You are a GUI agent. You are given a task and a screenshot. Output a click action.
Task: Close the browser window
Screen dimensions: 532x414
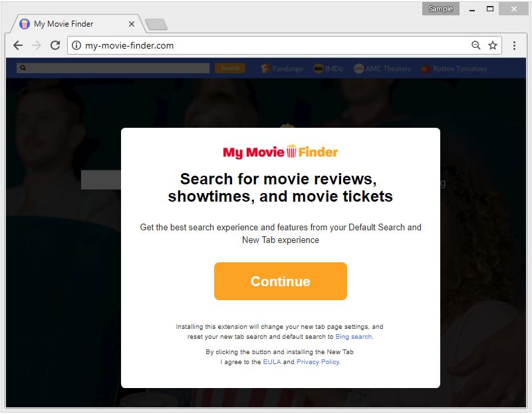513,9
